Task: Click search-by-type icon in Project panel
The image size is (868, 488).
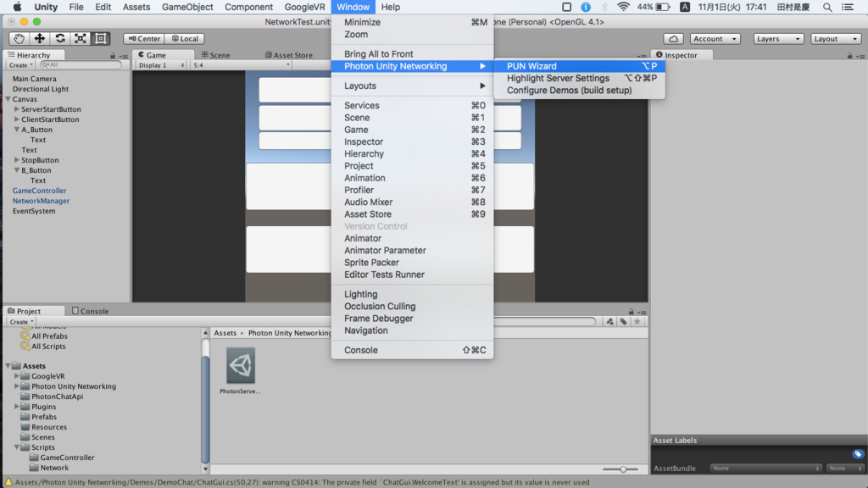Action: (x=609, y=321)
